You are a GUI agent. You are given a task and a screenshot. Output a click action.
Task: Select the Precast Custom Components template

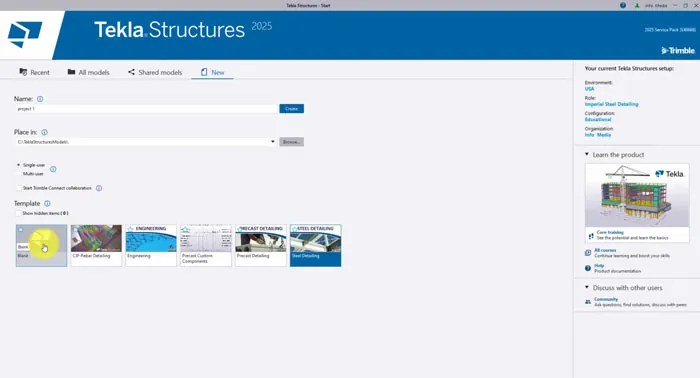[206, 245]
